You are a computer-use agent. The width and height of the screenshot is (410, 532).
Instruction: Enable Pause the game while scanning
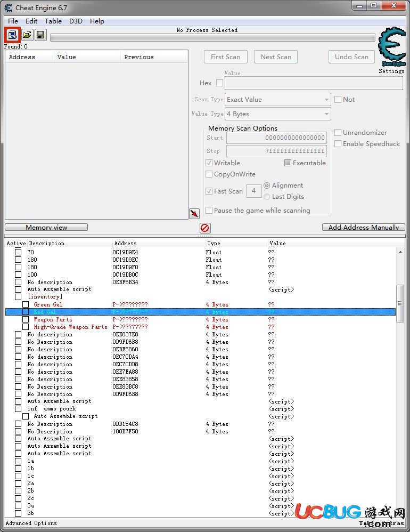(209, 211)
